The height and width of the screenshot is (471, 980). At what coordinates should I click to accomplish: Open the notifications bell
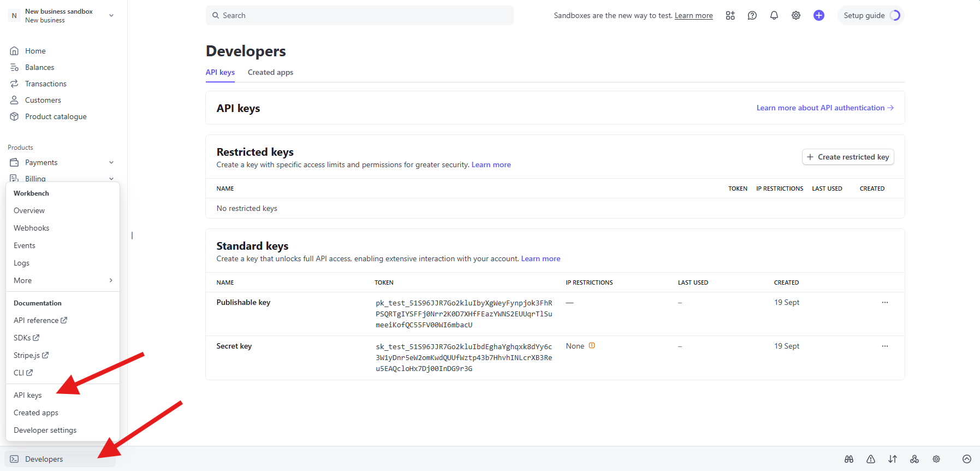click(774, 15)
